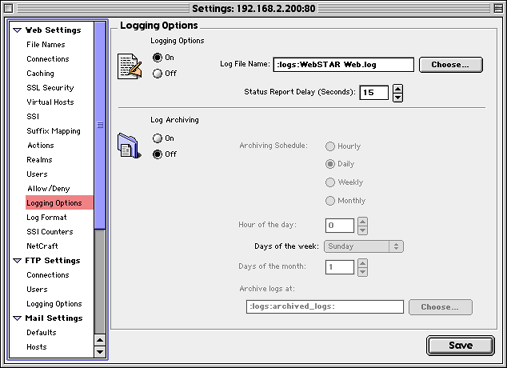Decrease Days of the month value
Screen dimensions: 507x368
[363, 272]
